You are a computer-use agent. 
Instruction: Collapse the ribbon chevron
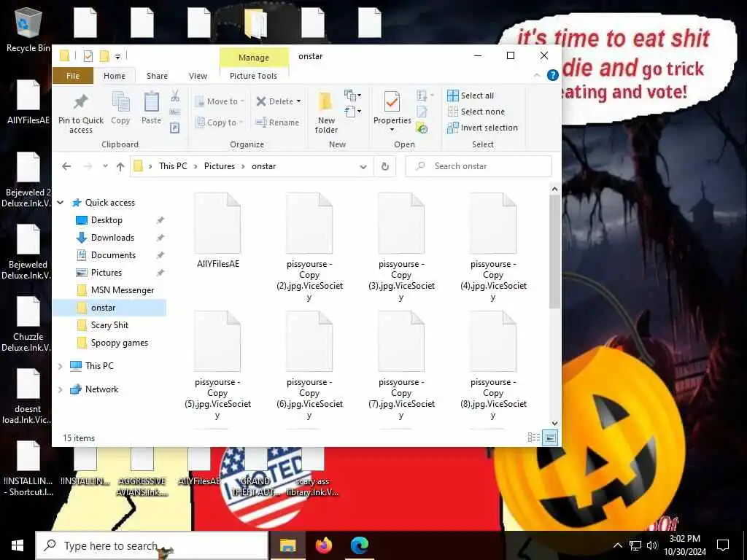537,76
